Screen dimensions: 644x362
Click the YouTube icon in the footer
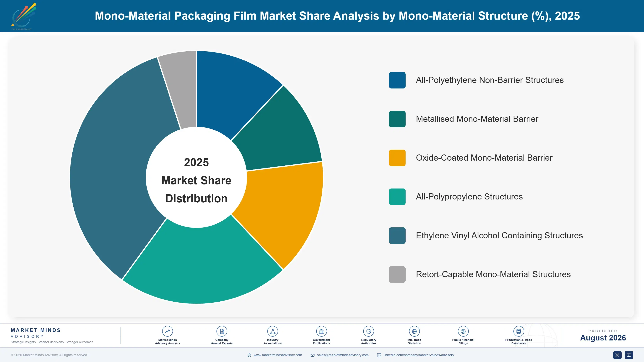coord(629,355)
